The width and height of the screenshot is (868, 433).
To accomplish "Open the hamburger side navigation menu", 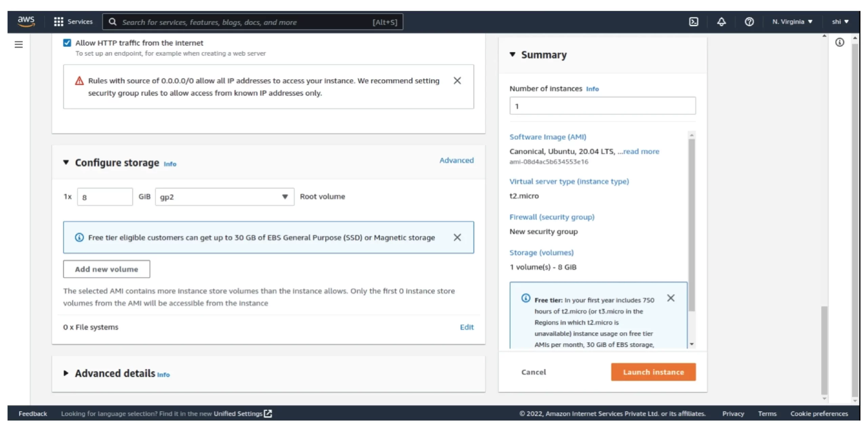I will (x=19, y=44).
